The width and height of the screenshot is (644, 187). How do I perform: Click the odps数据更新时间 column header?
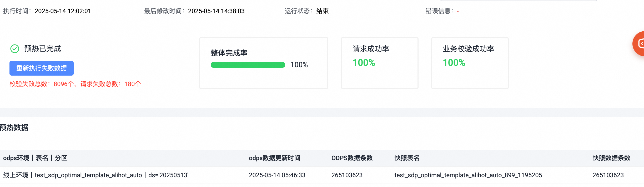coord(275,158)
